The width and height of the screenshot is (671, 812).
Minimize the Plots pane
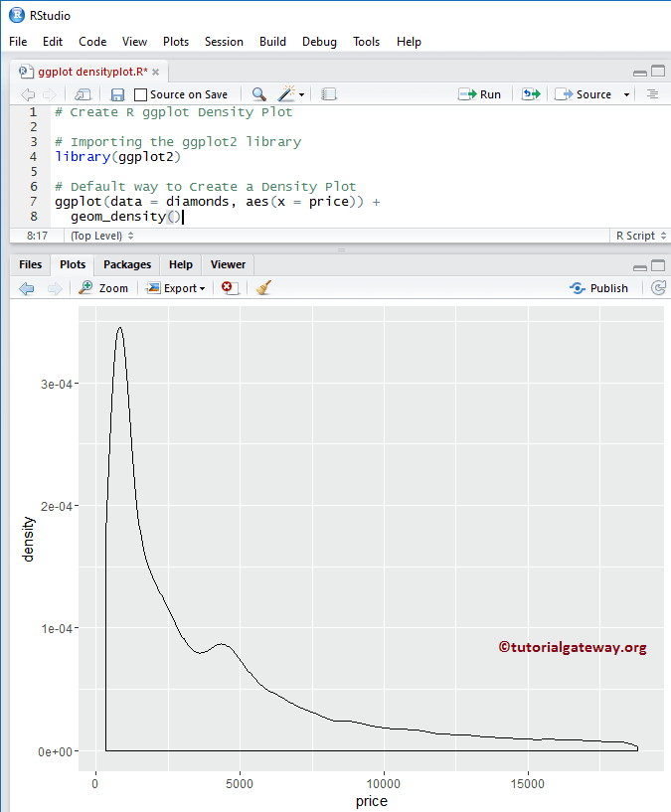pos(640,266)
